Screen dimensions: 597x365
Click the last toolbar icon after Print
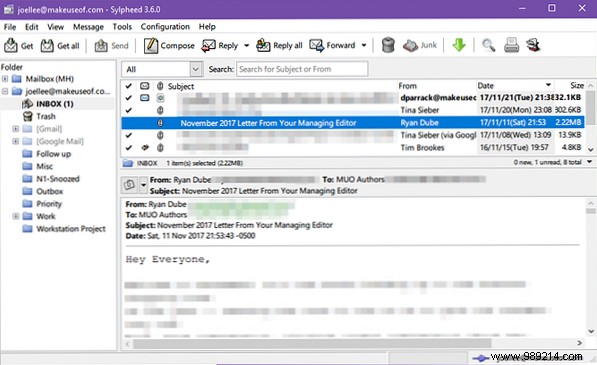click(x=533, y=45)
